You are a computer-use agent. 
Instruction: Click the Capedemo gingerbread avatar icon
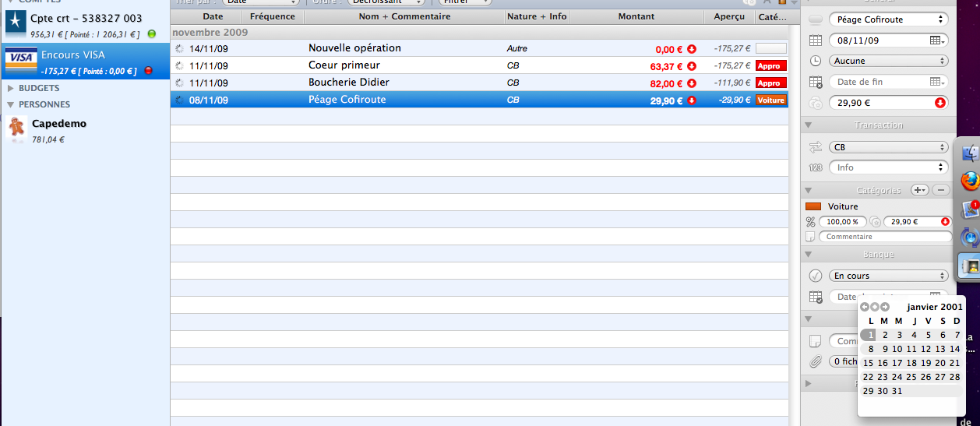16,128
